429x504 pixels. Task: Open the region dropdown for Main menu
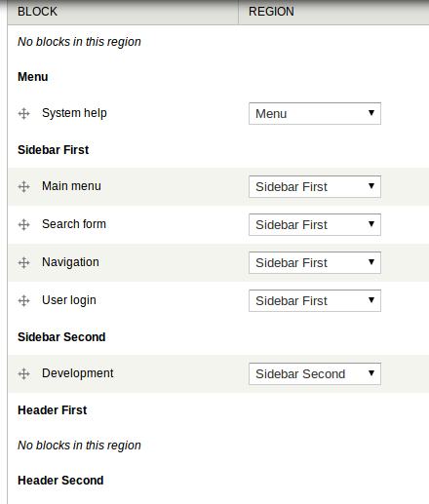click(315, 187)
